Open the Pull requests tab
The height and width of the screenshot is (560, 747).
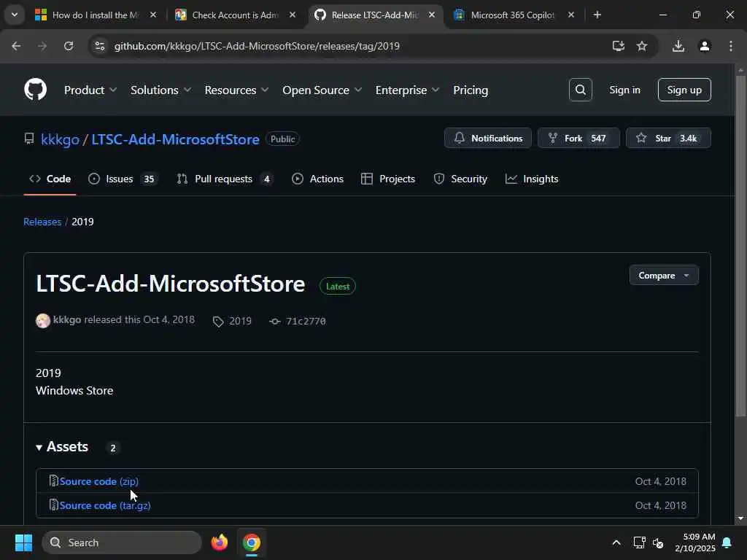coord(225,179)
